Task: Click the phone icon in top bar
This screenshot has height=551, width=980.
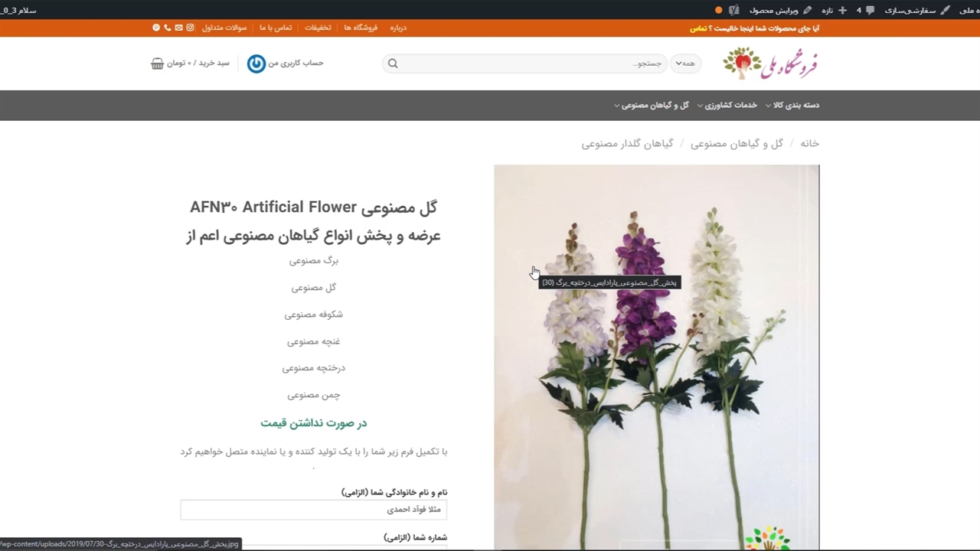Action: (167, 28)
